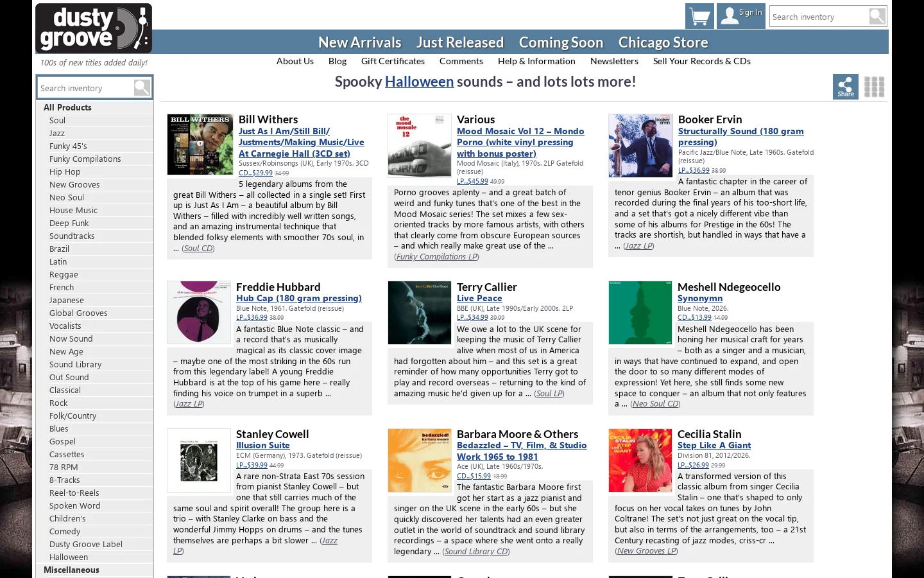Open the Coming Soon tab
This screenshot has width=924, height=578.
[x=561, y=42]
